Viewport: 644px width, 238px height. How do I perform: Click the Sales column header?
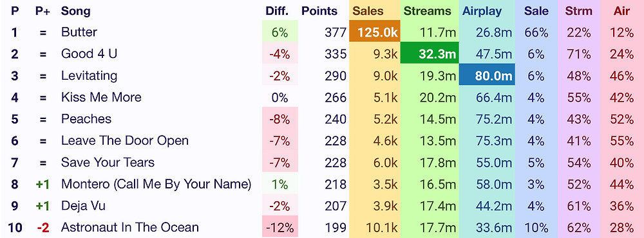368,11
